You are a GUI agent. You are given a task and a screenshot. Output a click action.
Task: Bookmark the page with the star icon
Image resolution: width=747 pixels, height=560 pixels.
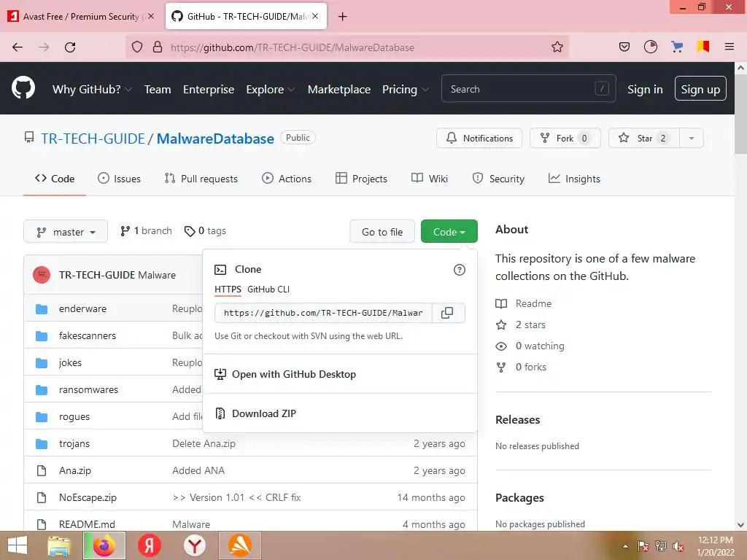tap(557, 47)
